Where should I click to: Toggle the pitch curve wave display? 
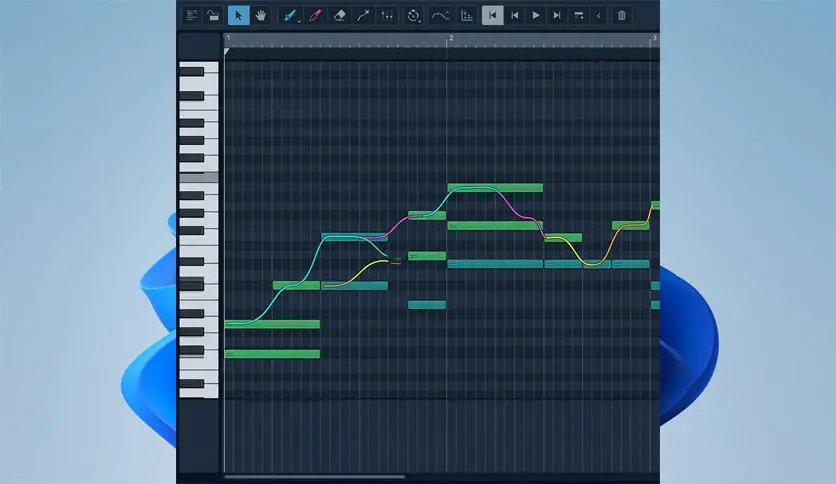click(440, 15)
